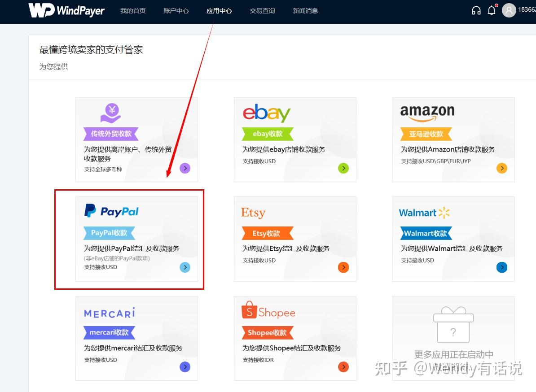Click the indigo arrow on mercari card
The width and height of the screenshot is (536, 392).
pyautogui.click(x=185, y=367)
